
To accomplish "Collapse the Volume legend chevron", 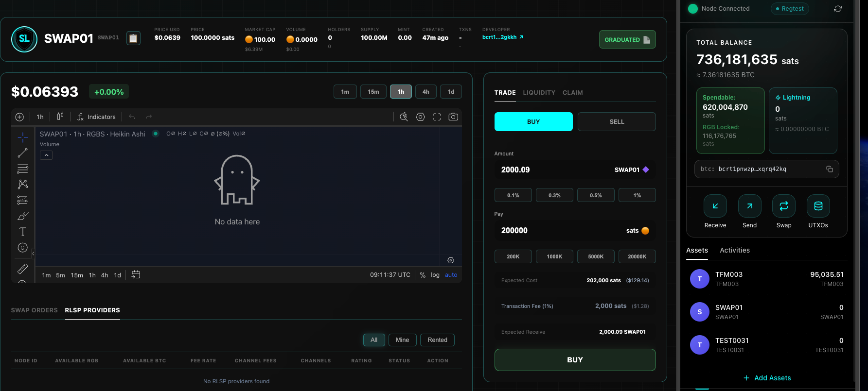I will coord(46,155).
